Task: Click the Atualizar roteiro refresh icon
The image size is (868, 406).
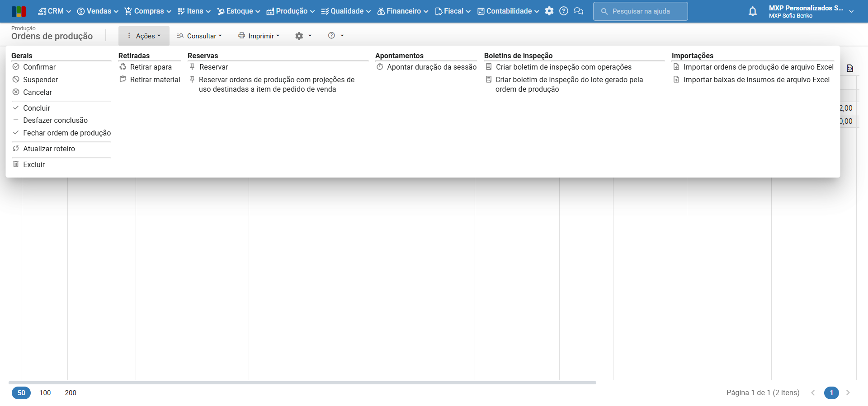Action: [x=16, y=149]
